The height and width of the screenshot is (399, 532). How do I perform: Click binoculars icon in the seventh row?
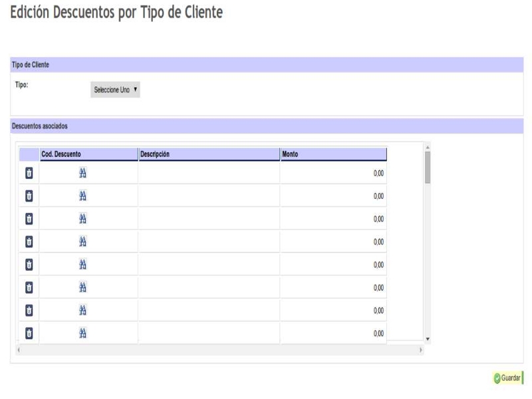[x=84, y=310]
